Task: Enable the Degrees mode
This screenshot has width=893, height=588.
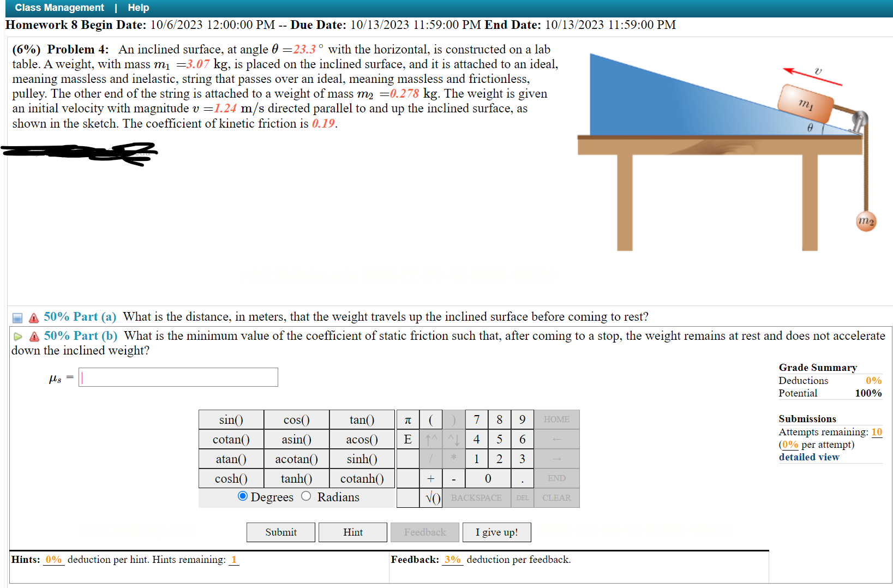Action: [242, 497]
